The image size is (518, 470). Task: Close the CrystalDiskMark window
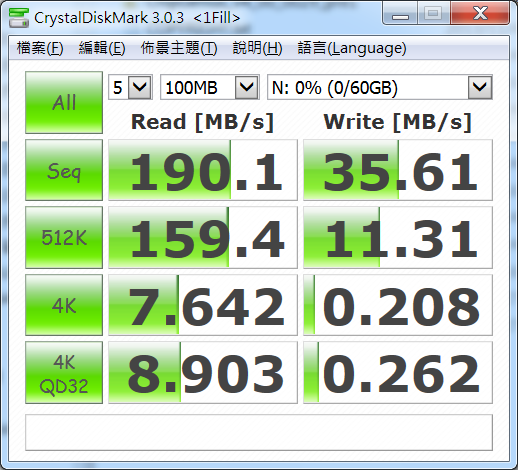(x=480, y=14)
